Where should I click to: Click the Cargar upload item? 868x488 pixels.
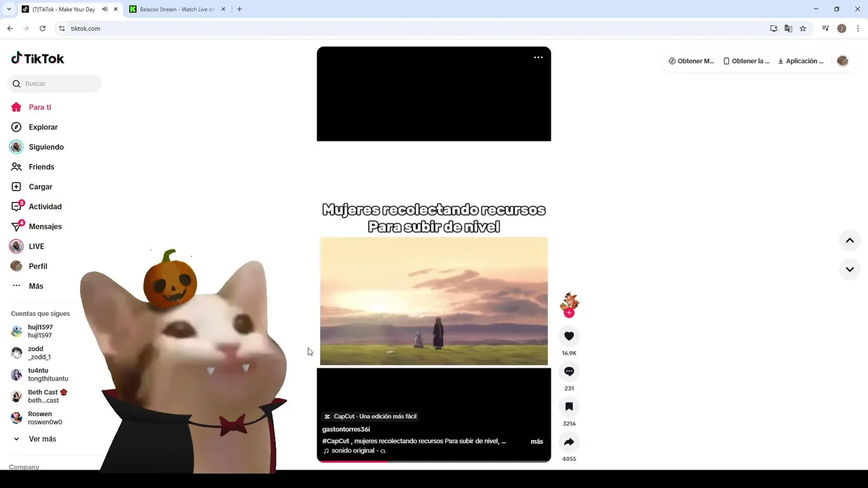click(x=41, y=186)
